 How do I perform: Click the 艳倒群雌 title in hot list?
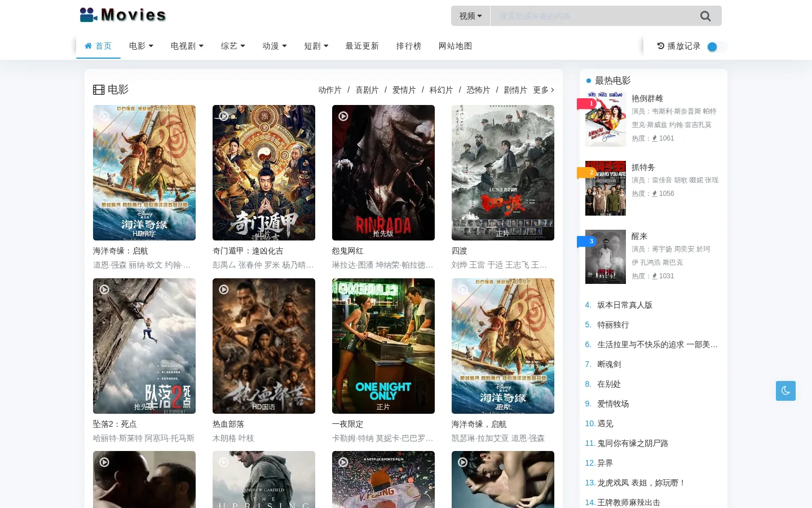pyautogui.click(x=647, y=98)
